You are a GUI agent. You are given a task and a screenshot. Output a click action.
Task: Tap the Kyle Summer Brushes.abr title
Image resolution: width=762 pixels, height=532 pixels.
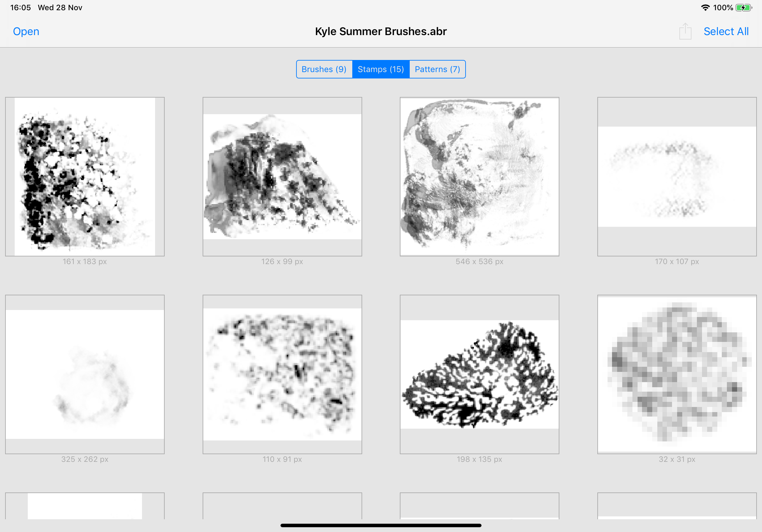point(381,32)
